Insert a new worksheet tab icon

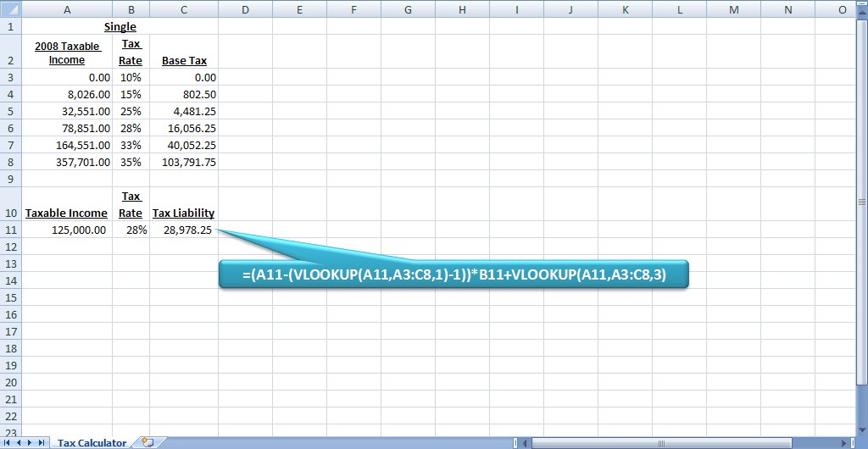pyautogui.click(x=147, y=442)
